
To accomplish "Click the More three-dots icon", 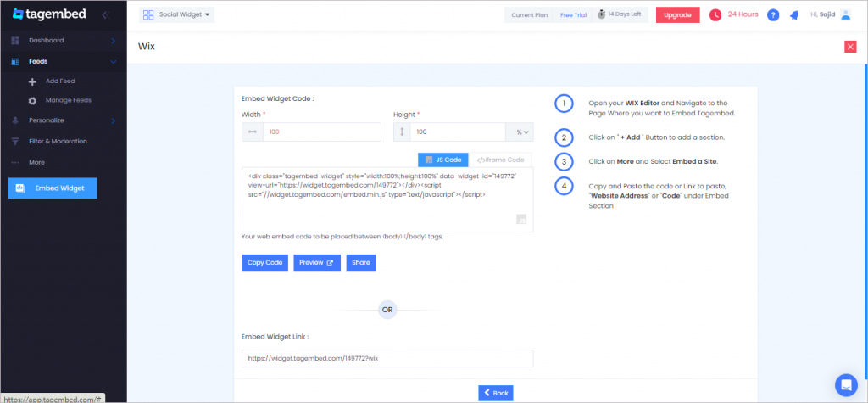I will click(x=15, y=162).
